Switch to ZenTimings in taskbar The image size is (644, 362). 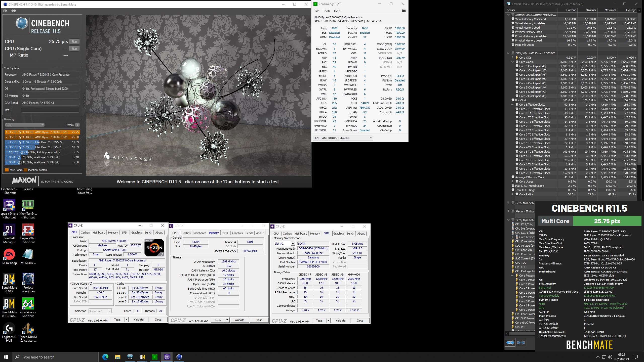[x=155, y=357]
